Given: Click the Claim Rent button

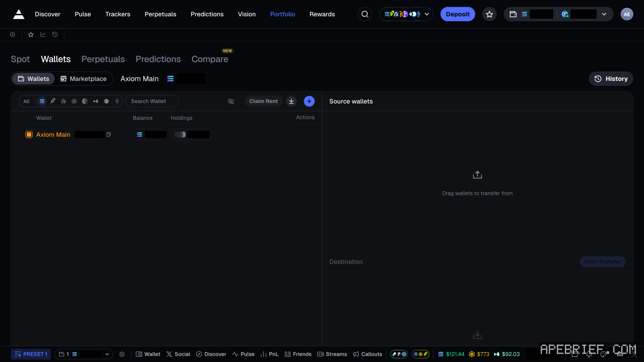Looking at the screenshot, I should coord(263,101).
